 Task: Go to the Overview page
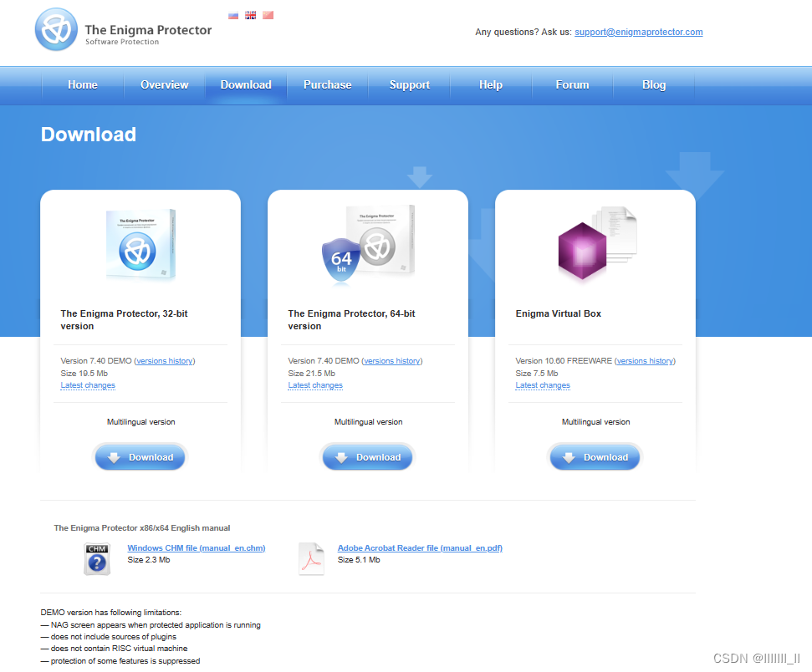coord(165,85)
